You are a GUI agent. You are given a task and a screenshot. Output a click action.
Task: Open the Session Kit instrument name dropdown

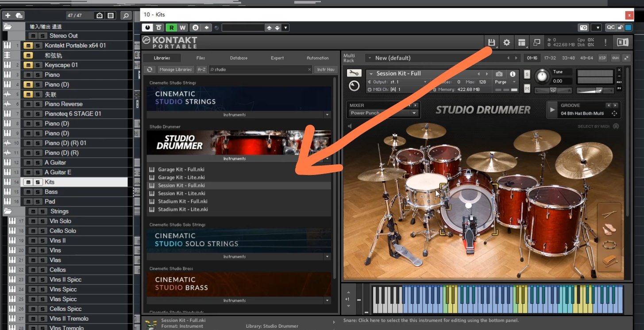click(371, 74)
